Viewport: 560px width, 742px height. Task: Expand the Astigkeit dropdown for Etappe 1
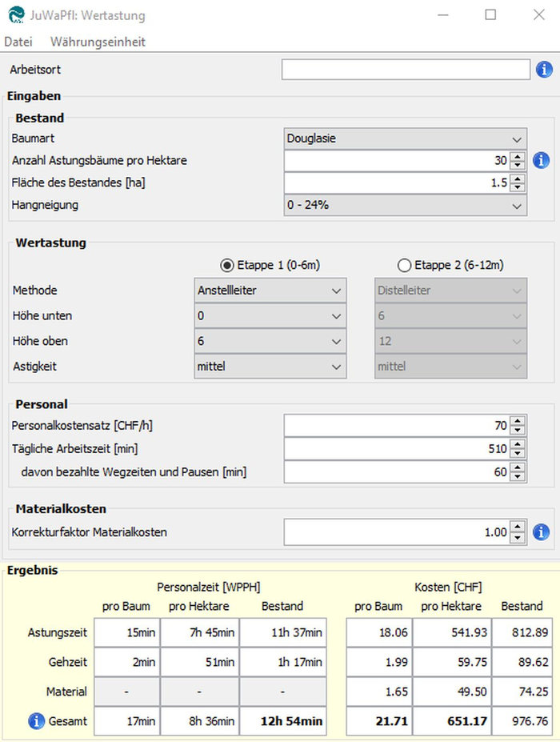(x=270, y=367)
